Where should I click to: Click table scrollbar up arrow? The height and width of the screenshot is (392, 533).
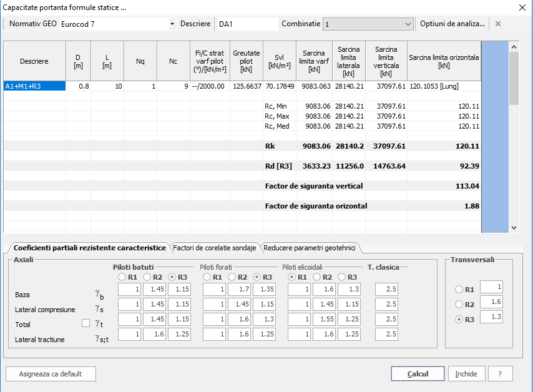point(514,47)
